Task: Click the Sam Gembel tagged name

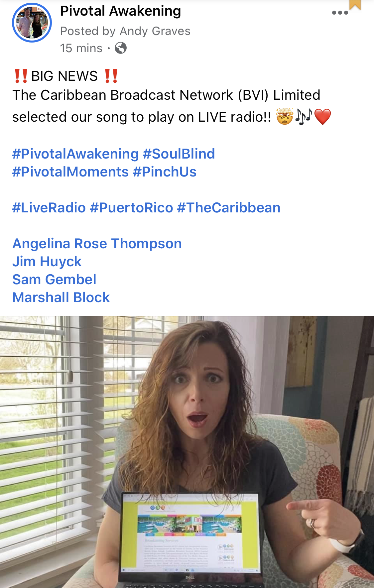Action: pos(54,280)
